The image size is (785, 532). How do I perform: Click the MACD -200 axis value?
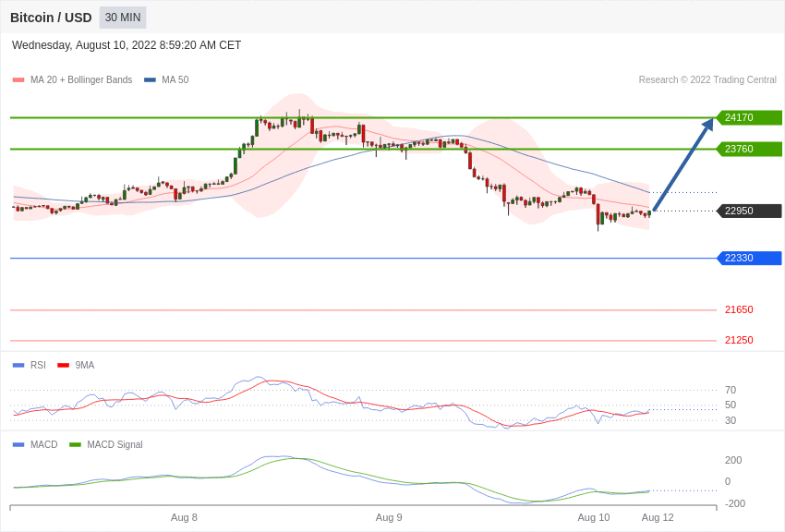pos(735,503)
